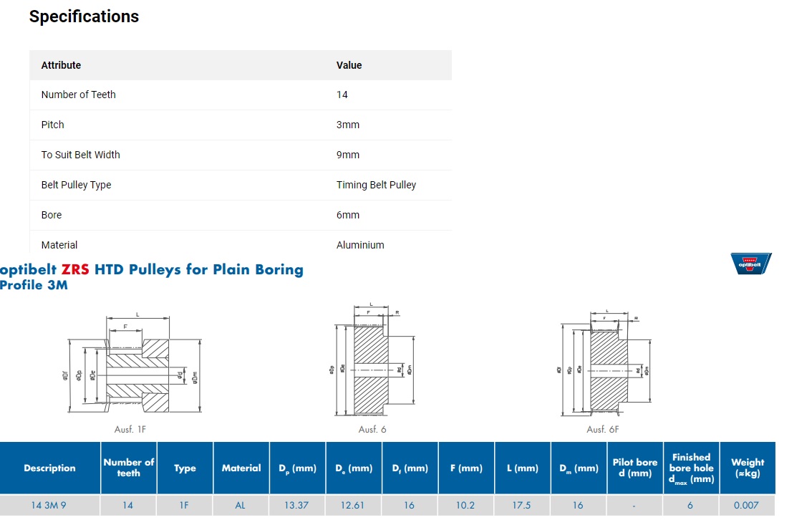Select the Number of Teeth attribute
This screenshot has height=525, width=812.
tap(79, 95)
